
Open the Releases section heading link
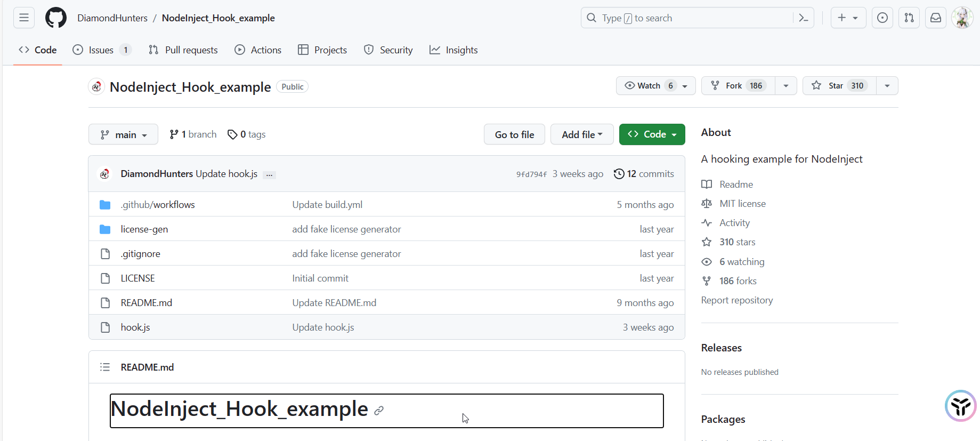(722, 348)
